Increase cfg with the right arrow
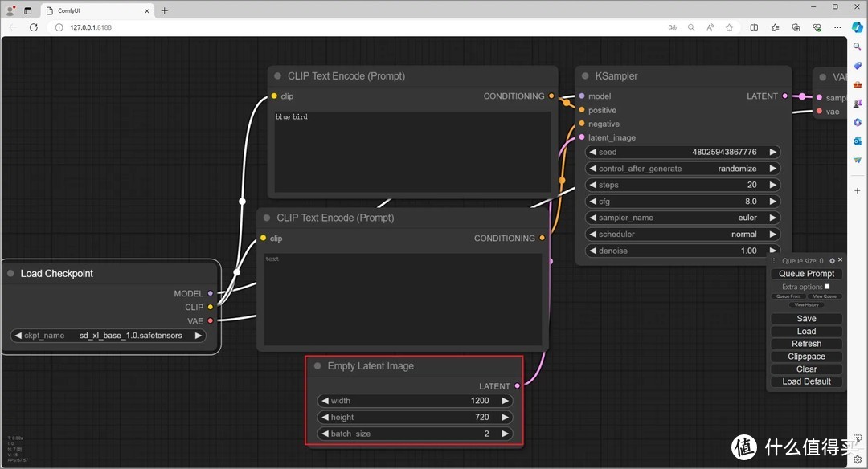 (x=773, y=202)
